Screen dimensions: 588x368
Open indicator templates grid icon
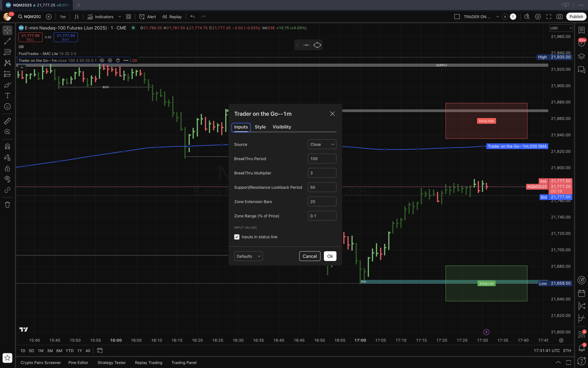[x=128, y=17]
